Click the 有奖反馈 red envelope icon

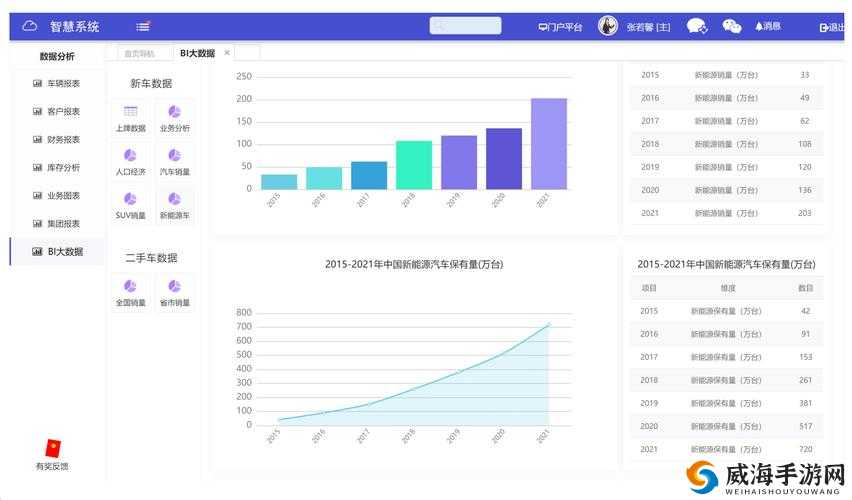(x=53, y=448)
